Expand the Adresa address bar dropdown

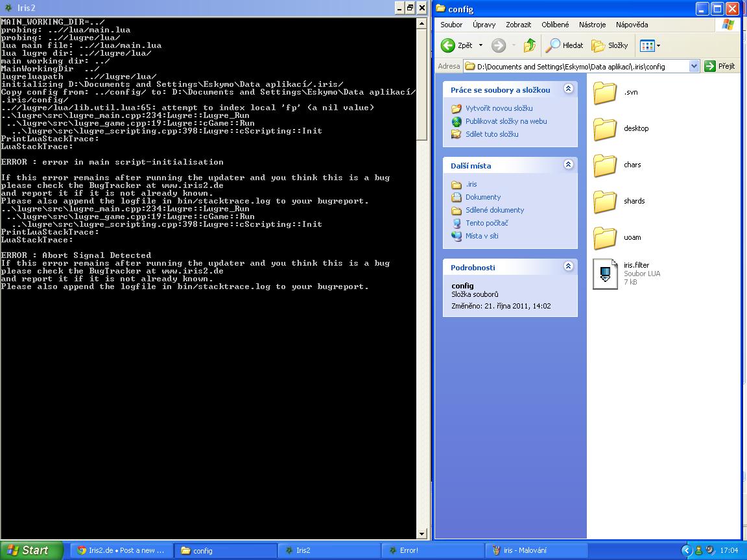[694, 66]
